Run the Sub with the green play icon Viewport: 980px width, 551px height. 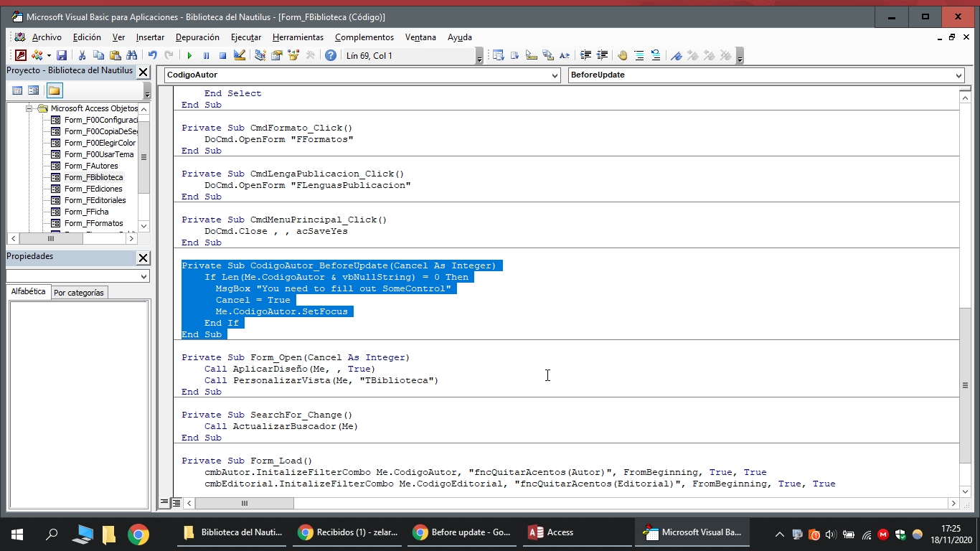tap(189, 55)
